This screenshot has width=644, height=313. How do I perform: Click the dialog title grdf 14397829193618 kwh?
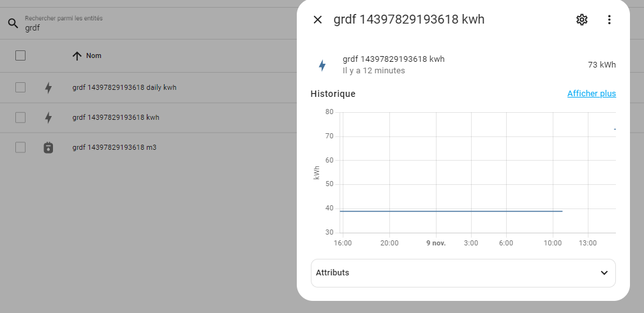(409, 20)
